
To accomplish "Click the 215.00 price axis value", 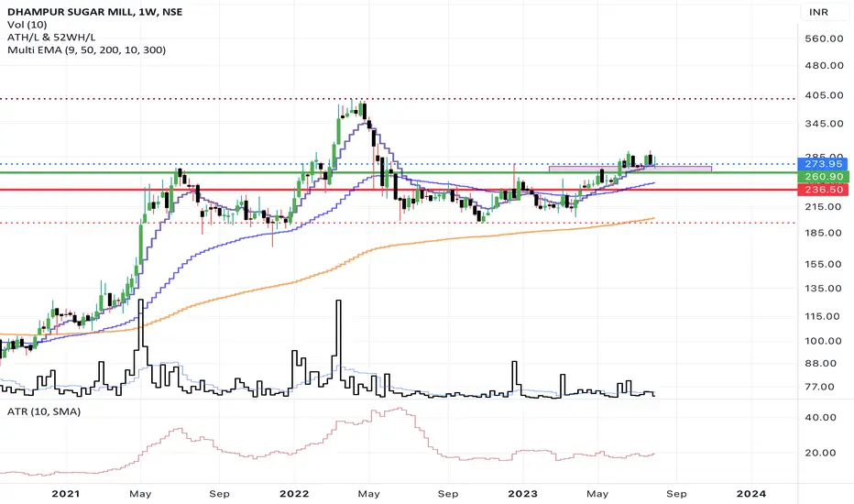I will [x=824, y=206].
